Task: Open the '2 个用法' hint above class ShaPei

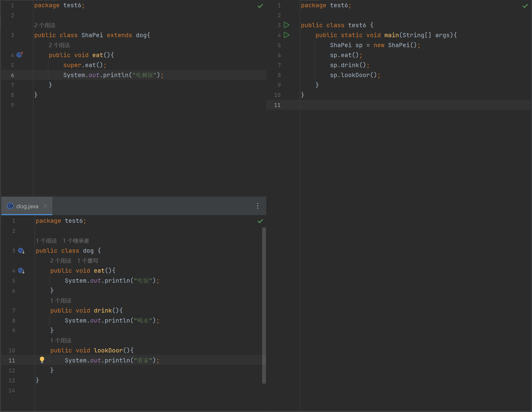Action: click(x=45, y=25)
